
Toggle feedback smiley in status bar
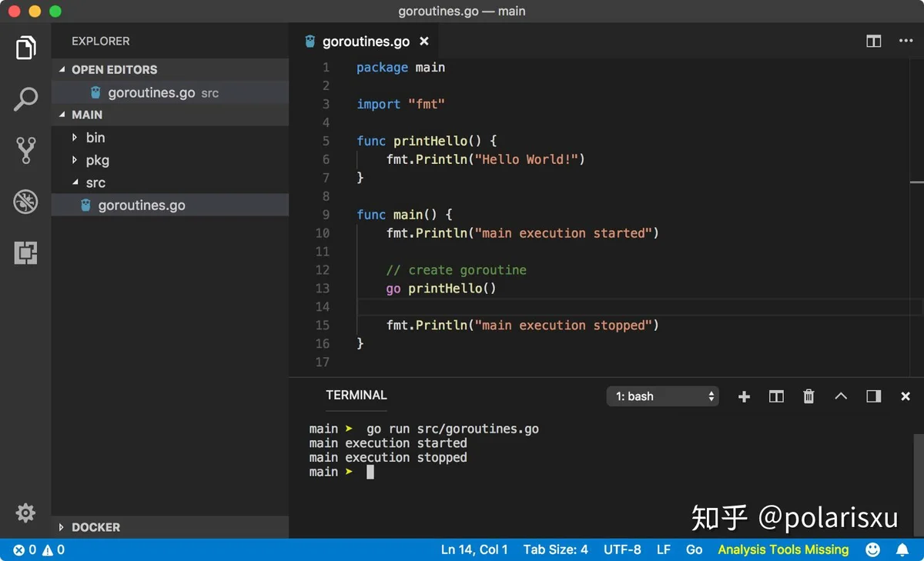(872, 549)
